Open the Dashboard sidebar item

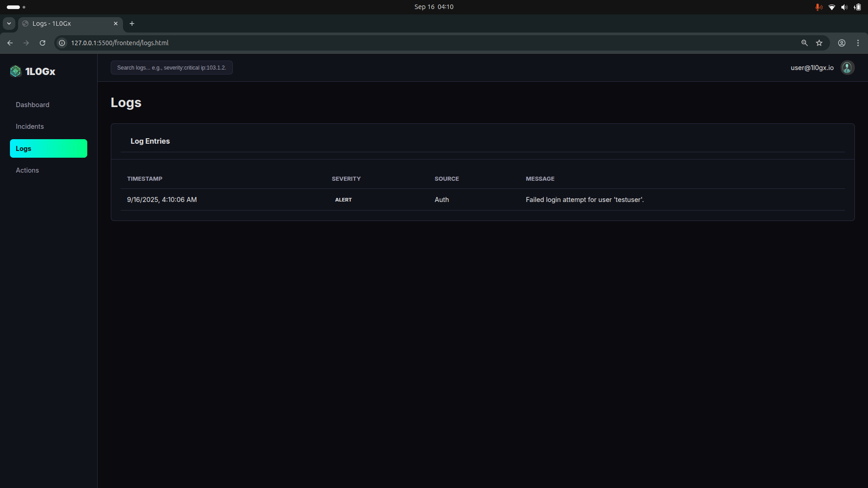[x=33, y=105]
